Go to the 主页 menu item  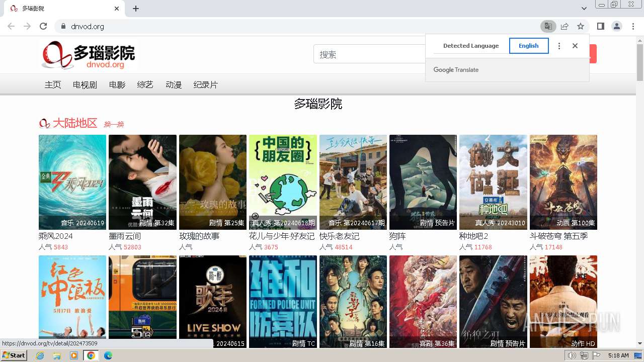(x=53, y=85)
